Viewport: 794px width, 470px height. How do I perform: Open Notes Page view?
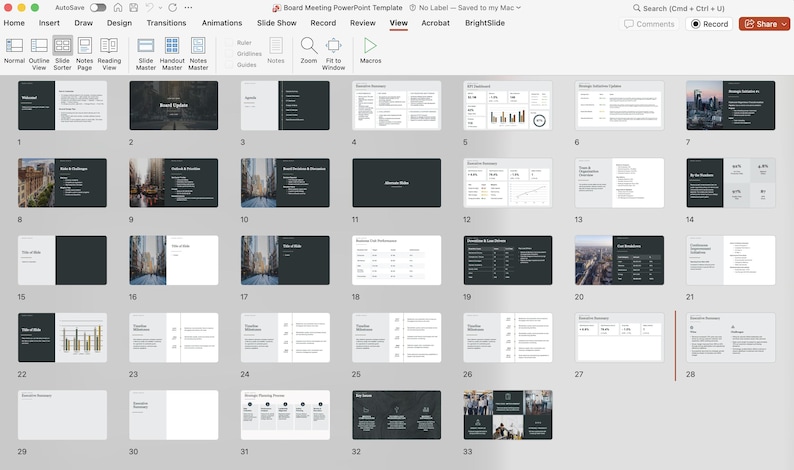click(x=85, y=53)
